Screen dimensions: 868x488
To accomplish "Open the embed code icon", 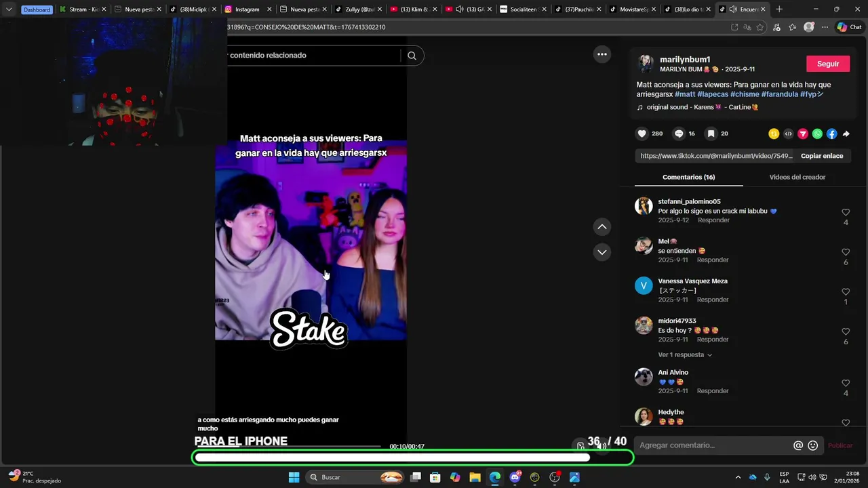I will (788, 134).
